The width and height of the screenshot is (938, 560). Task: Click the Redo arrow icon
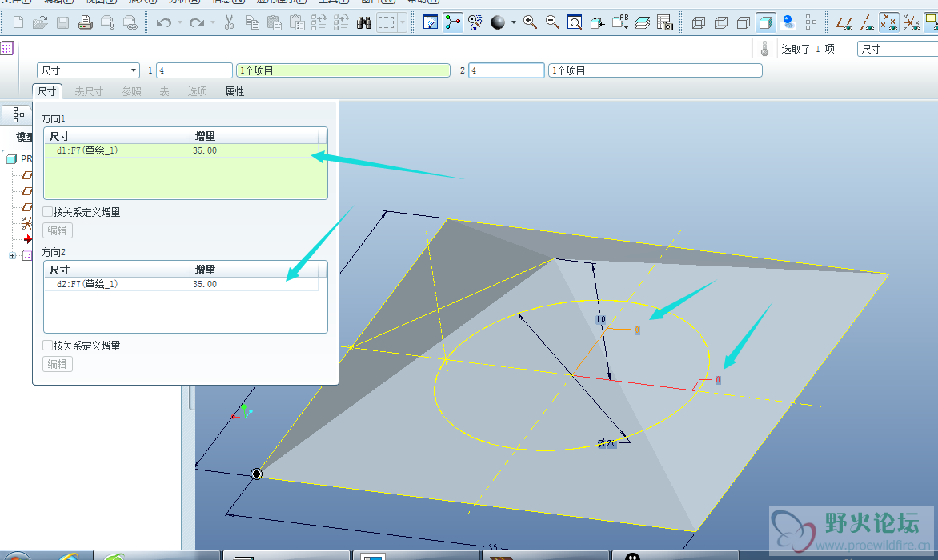click(x=196, y=22)
